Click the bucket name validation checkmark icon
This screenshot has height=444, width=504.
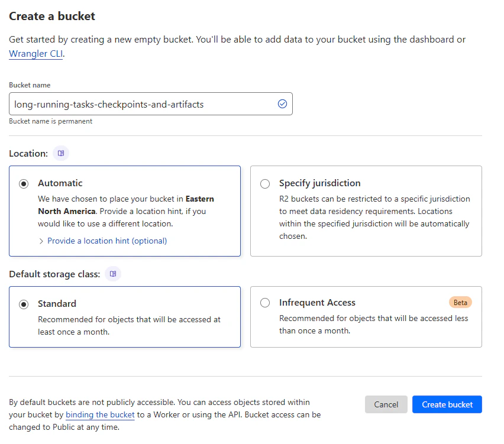pos(282,104)
